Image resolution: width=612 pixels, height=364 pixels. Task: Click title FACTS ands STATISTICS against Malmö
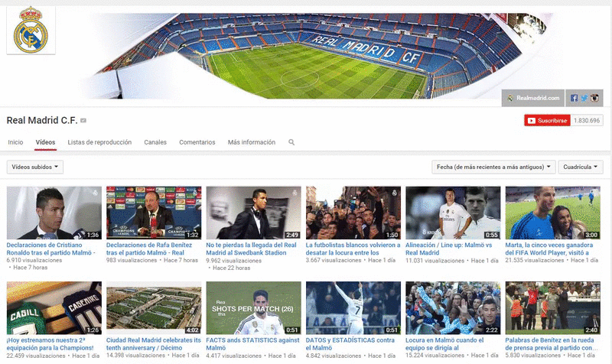(252, 344)
